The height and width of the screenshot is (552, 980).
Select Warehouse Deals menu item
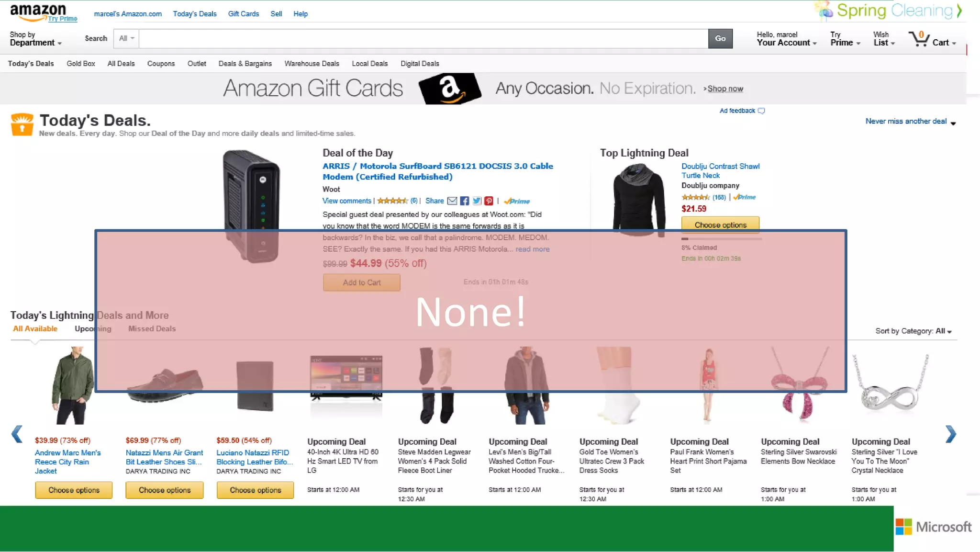312,64
